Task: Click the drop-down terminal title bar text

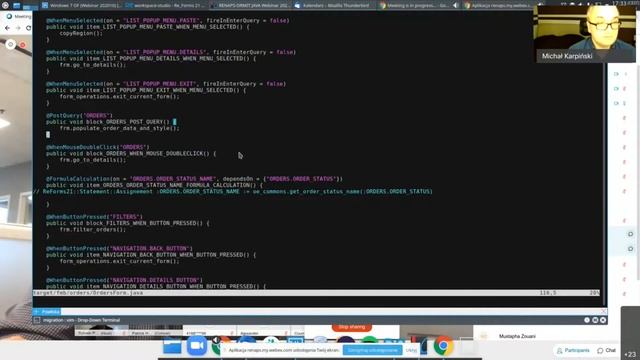Action: point(82,320)
